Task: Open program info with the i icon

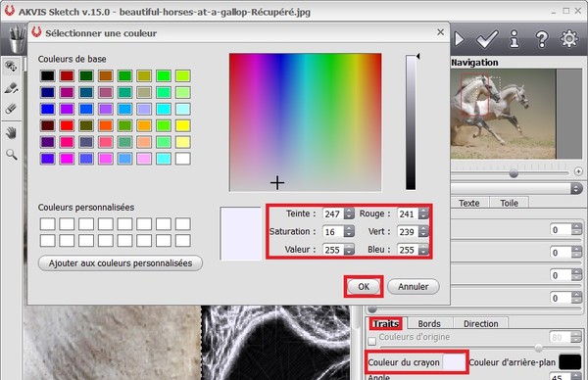Action: pyautogui.click(x=514, y=39)
